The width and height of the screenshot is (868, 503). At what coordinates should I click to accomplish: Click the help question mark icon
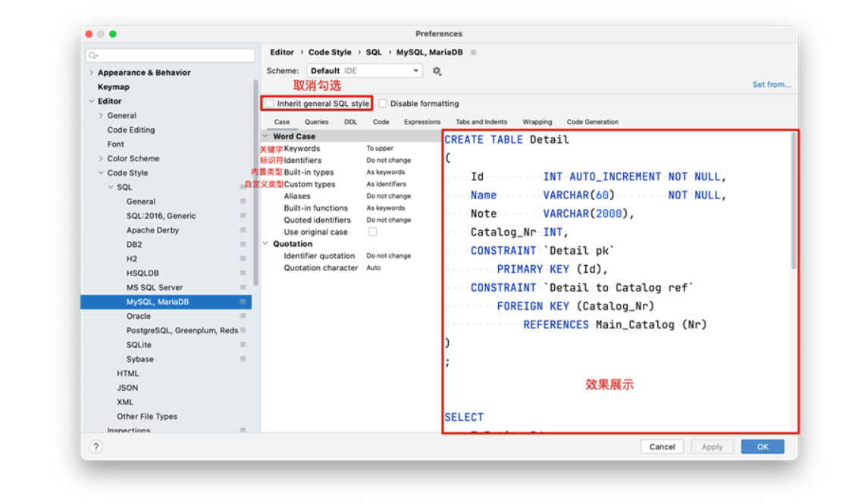(96, 446)
